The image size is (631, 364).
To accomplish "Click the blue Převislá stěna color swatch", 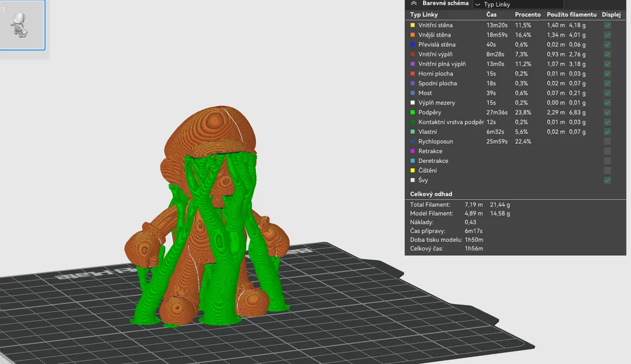I will point(412,44).
